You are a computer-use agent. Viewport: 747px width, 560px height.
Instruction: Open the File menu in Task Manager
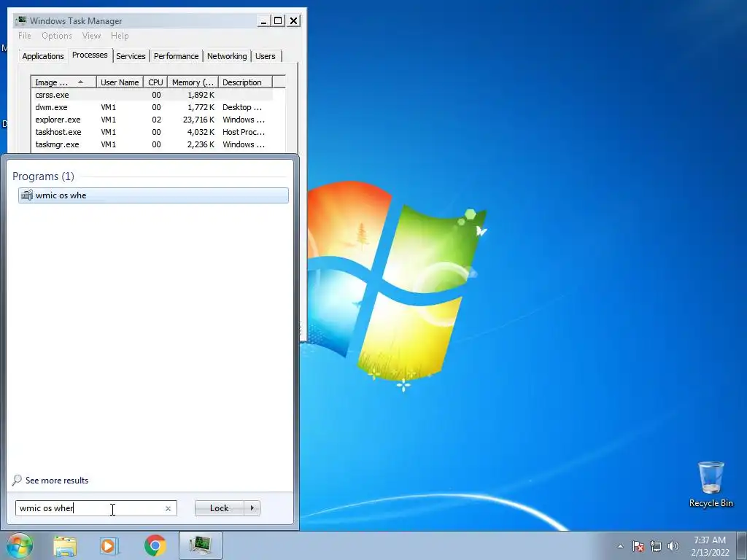click(25, 36)
